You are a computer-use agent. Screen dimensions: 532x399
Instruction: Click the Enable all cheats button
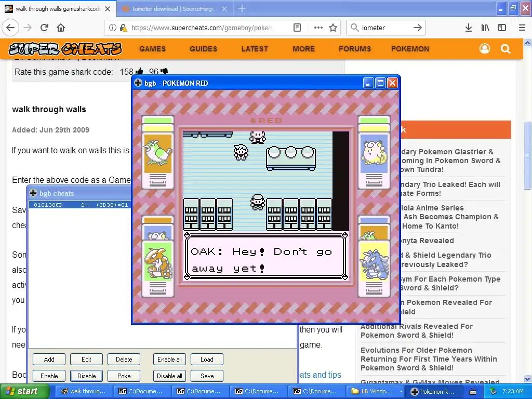169,360
